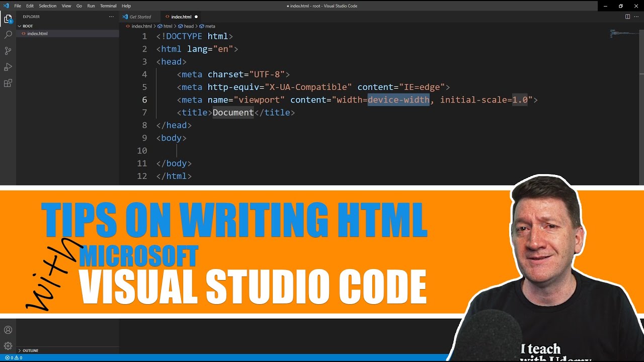Image resolution: width=644 pixels, height=362 pixels.
Task: Click the lang="en" attribute on line 2
Action: (x=210, y=49)
